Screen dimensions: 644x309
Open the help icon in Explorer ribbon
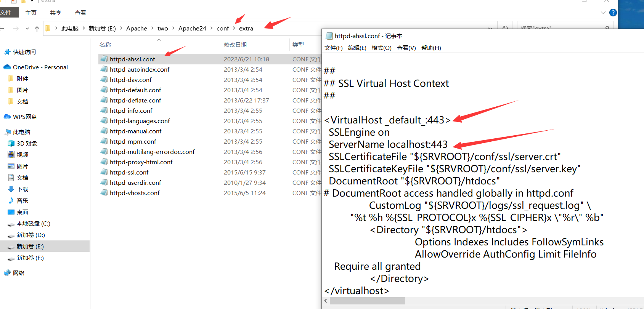613,13
